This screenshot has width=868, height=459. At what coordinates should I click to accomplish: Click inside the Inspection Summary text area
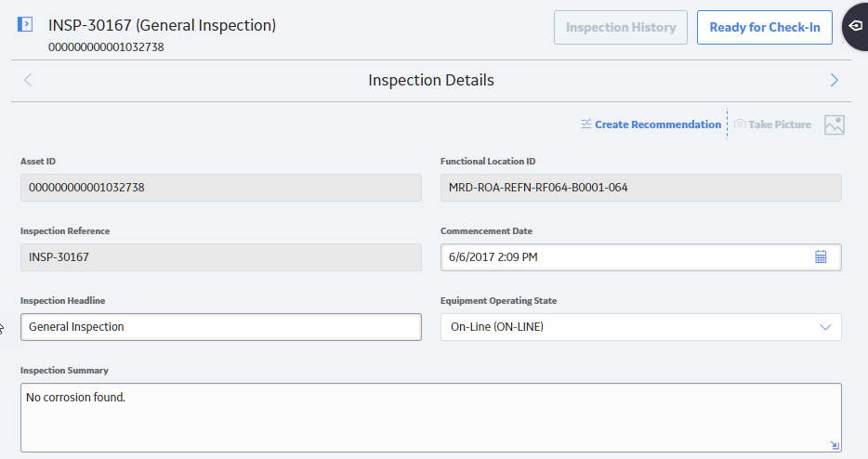(431, 417)
